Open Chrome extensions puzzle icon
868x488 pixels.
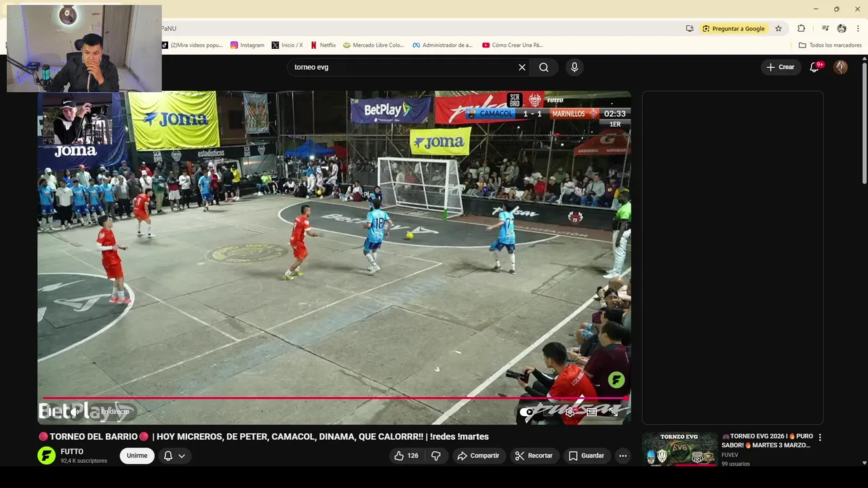pos(801,28)
